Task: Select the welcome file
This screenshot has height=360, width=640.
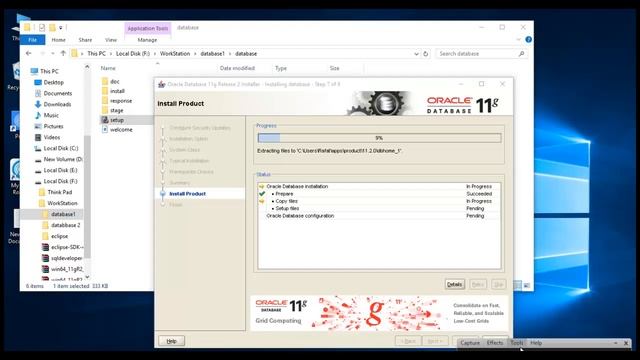Action: [x=121, y=130]
